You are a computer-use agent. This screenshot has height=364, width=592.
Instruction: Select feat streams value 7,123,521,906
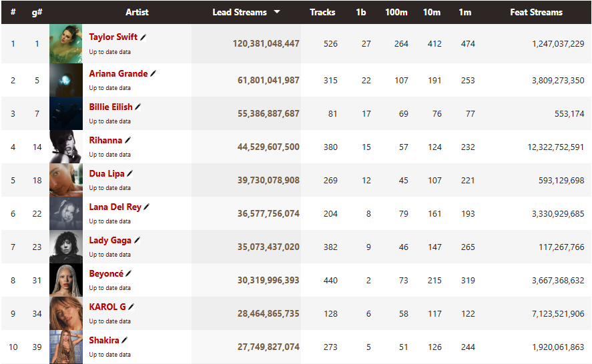click(x=558, y=313)
